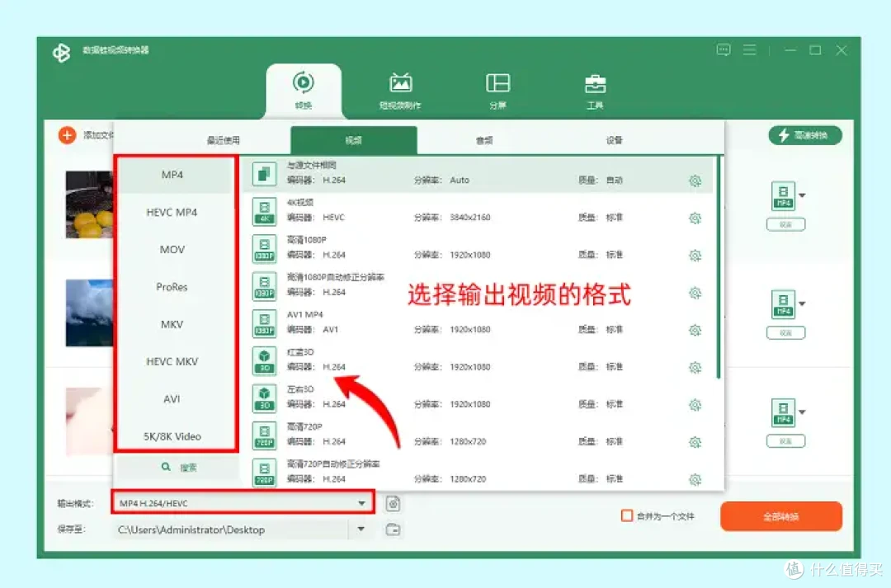Open settings gear for 4K视频 preset
This screenshot has width=891, height=588.
(695, 219)
